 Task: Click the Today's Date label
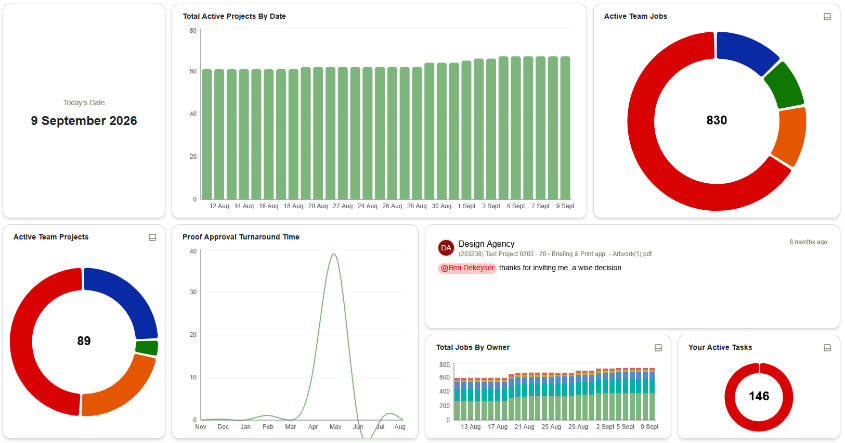[84, 102]
